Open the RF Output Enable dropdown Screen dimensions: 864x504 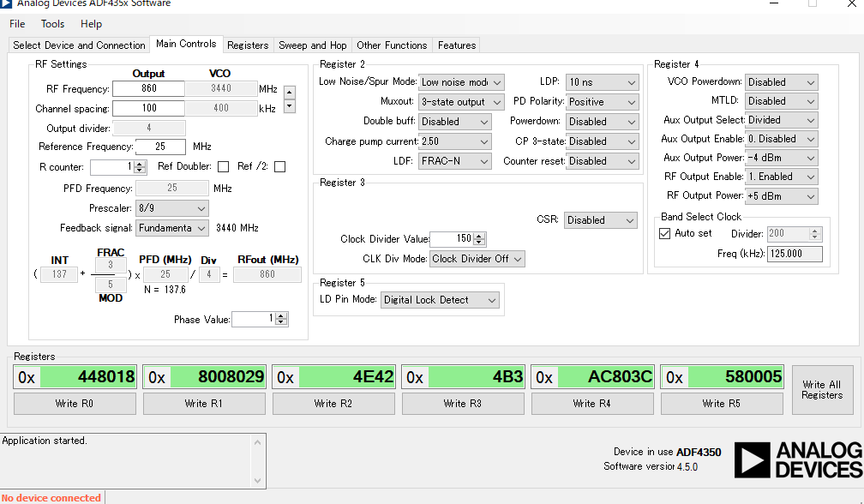point(781,177)
